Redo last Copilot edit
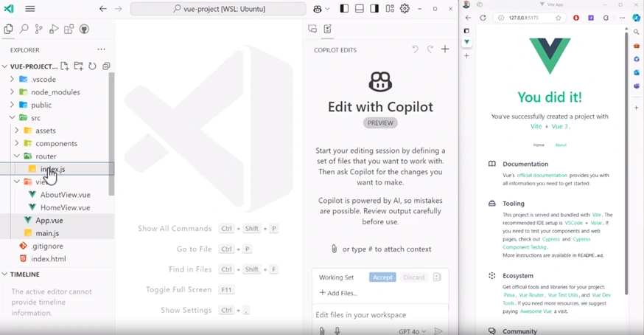Viewport: 644px width, 335px height. (x=430, y=49)
